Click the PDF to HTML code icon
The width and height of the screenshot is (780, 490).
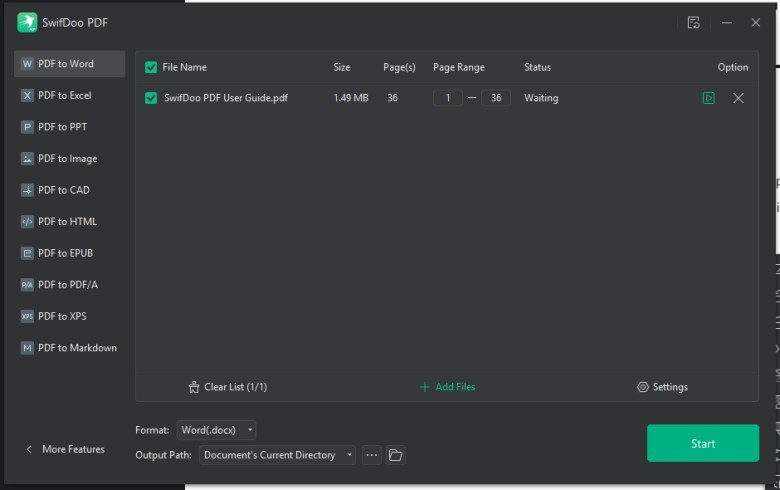click(27, 221)
